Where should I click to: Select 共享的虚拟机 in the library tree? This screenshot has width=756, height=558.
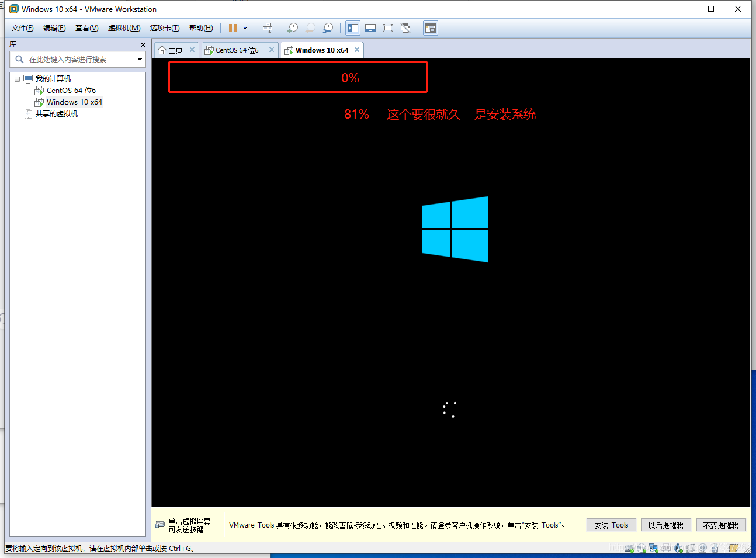pos(57,114)
